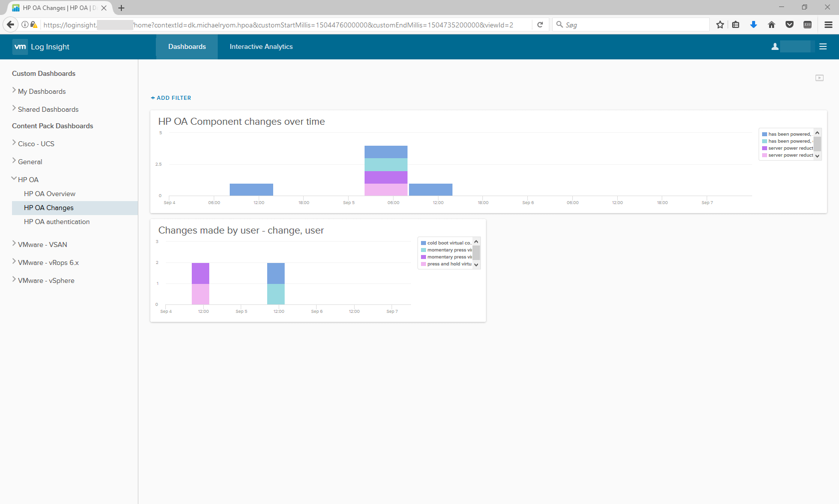This screenshot has width=839, height=504.
Task: Open the Log Insight hamburger menu
Action: point(823,46)
